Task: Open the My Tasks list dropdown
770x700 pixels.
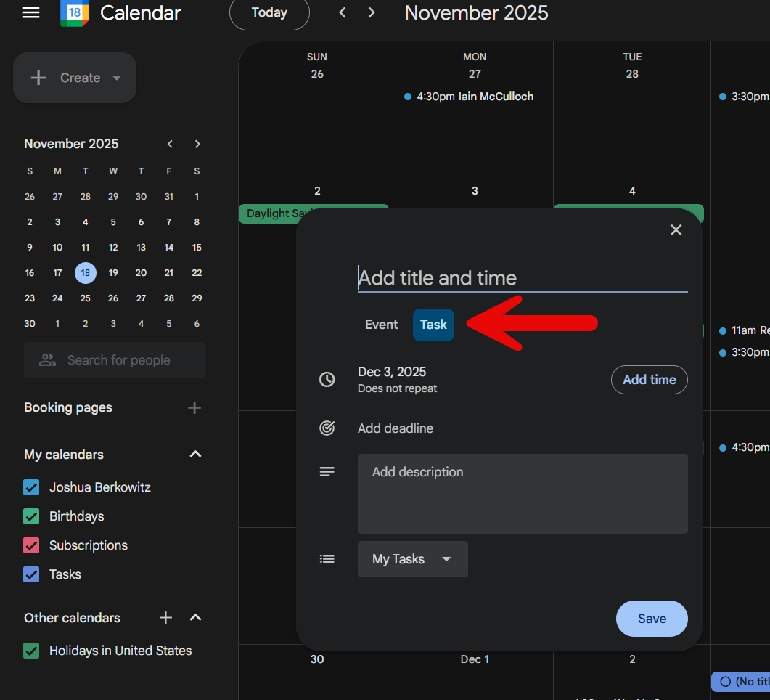Action: pos(412,559)
